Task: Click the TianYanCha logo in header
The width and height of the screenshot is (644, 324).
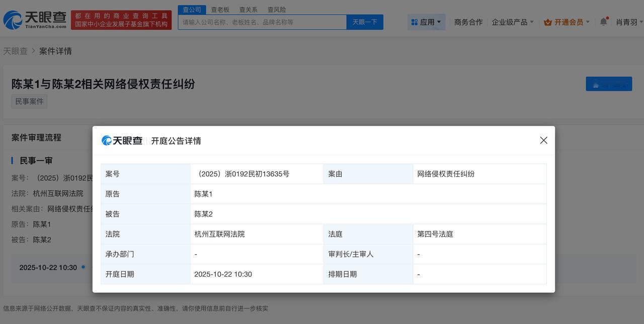Action: 35,20
